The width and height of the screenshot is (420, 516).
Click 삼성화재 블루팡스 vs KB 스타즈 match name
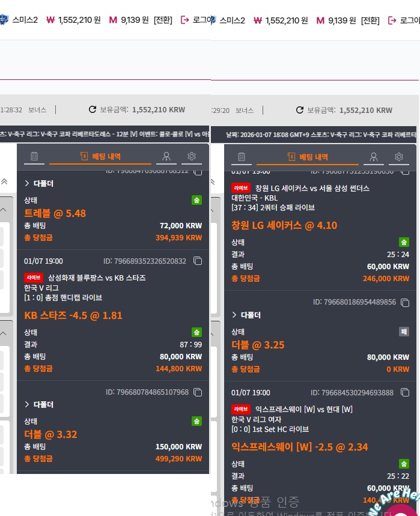coord(97,278)
